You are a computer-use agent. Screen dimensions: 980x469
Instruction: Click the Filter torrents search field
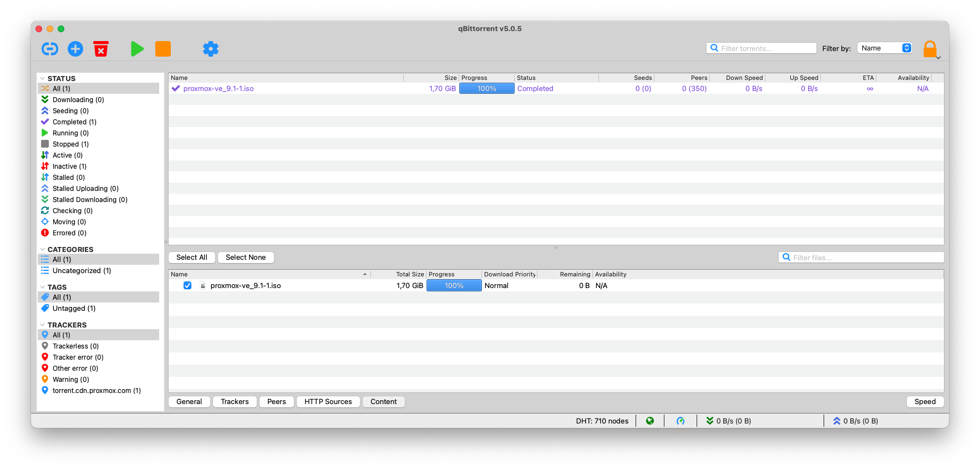tap(761, 48)
